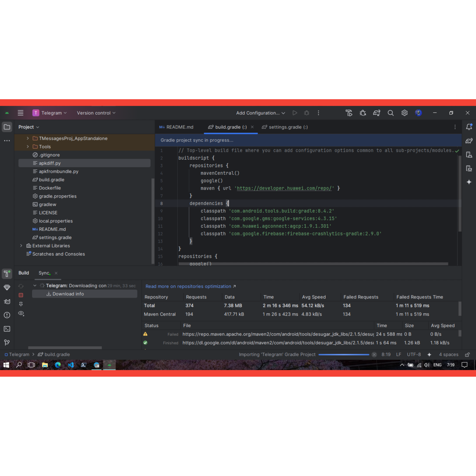476x476 pixels.
Task: Click the huawei repo URL in code
Action: tap(284, 188)
